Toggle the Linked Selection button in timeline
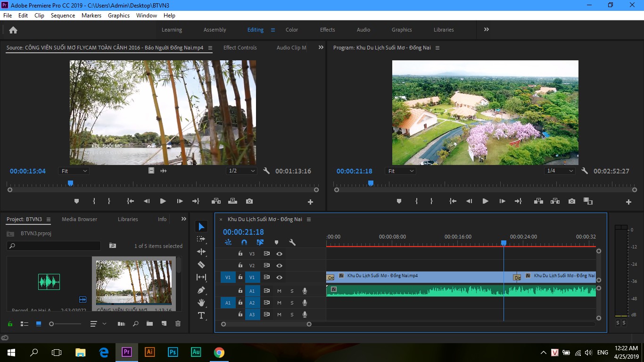 tap(260, 242)
